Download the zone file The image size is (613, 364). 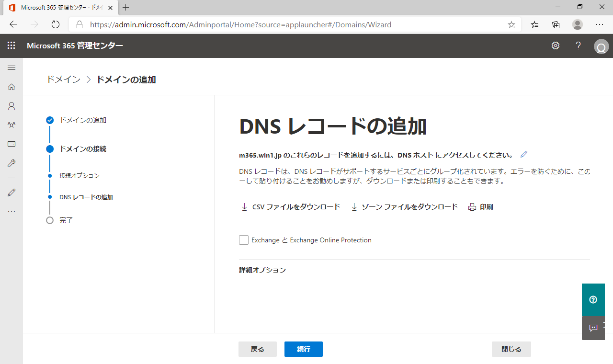point(405,207)
